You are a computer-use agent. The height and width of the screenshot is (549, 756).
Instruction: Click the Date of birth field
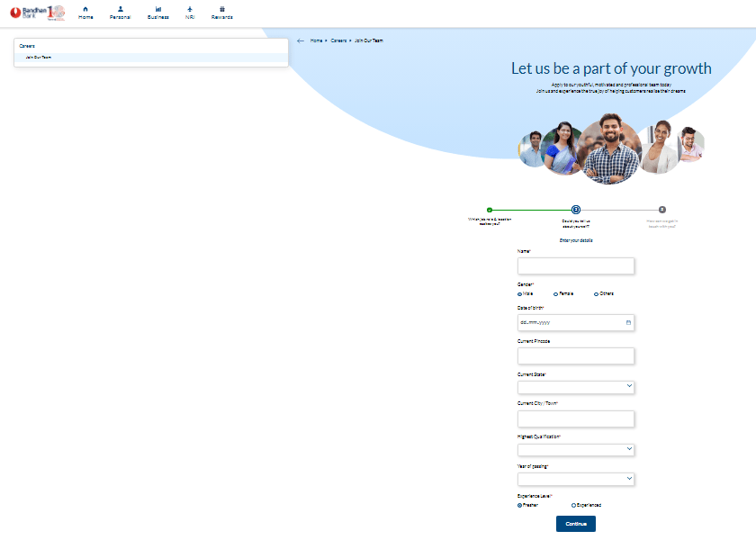click(576, 322)
